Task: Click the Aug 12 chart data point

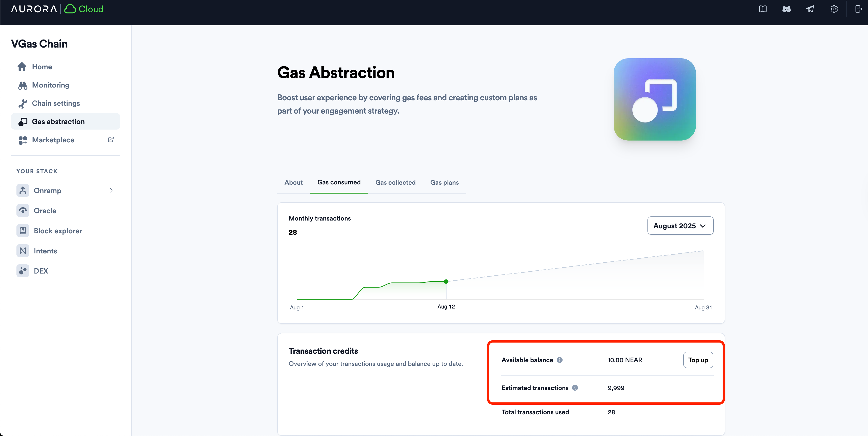Action: pos(446,281)
